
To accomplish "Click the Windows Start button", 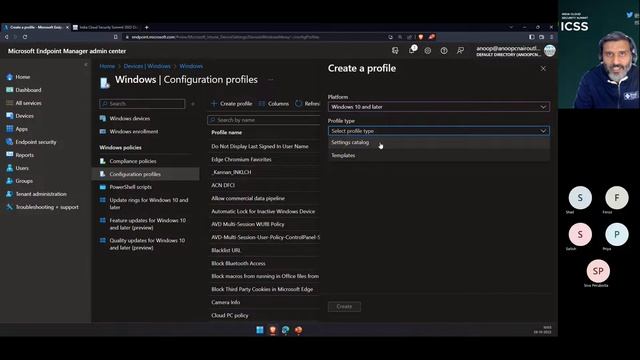I will (x=260, y=330).
